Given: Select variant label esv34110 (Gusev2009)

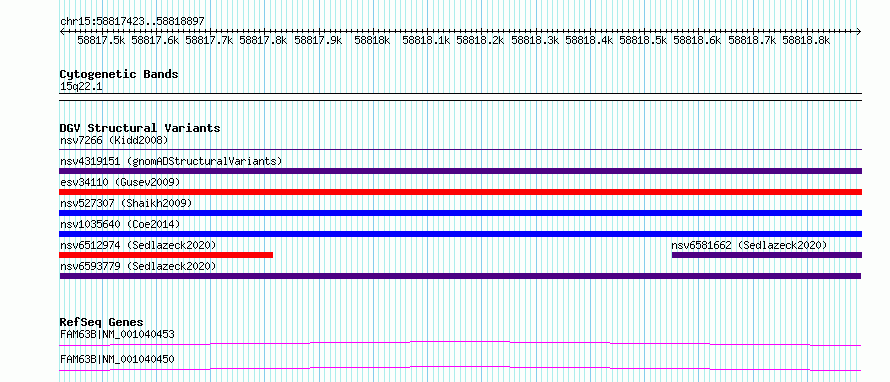Looking at the screenshot, I should point(120,182).
